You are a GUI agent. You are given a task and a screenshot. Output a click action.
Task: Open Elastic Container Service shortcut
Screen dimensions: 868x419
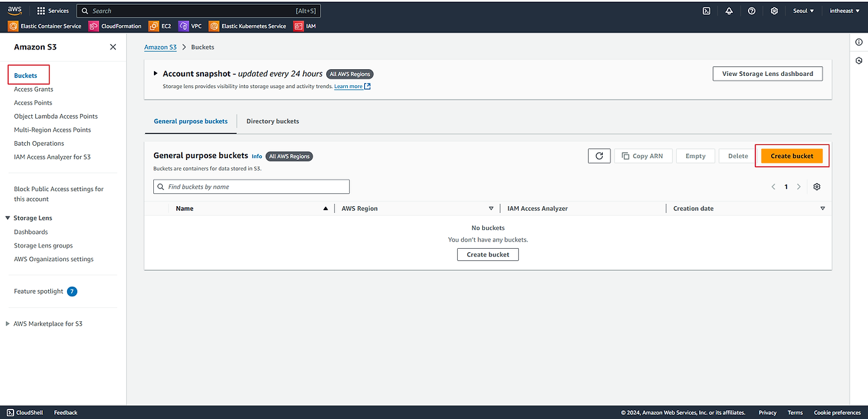pyautogui.click(x=45, y=26)
